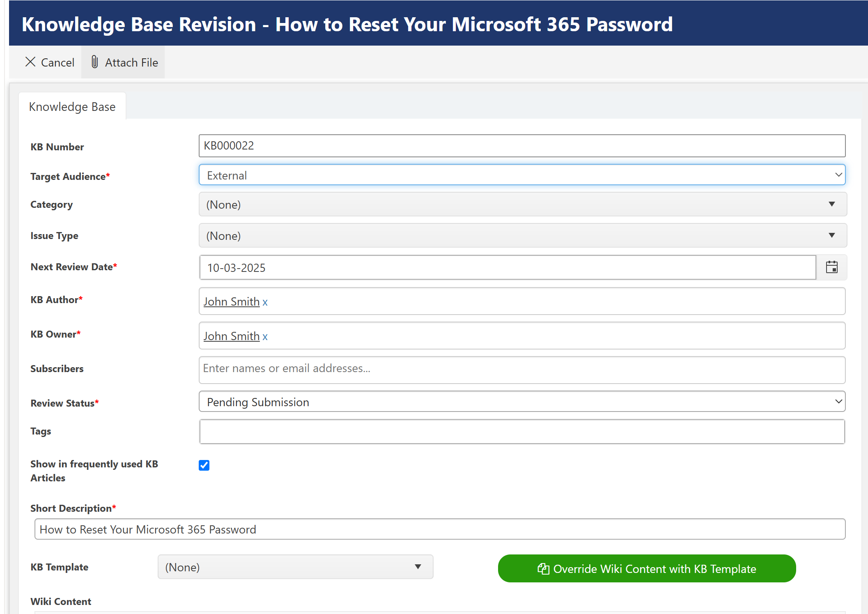
Task: Expand the Issue Type dropdown
Action: pos(522,236)
